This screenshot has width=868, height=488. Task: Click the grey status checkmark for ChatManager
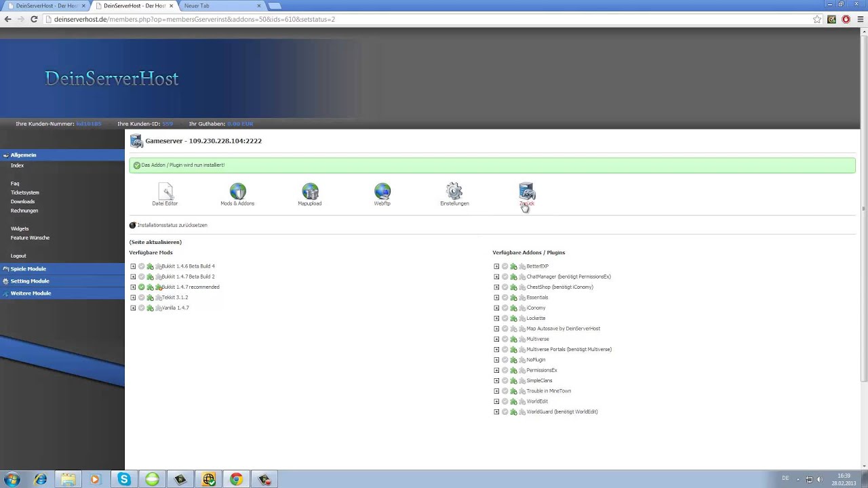coord(505,277)
